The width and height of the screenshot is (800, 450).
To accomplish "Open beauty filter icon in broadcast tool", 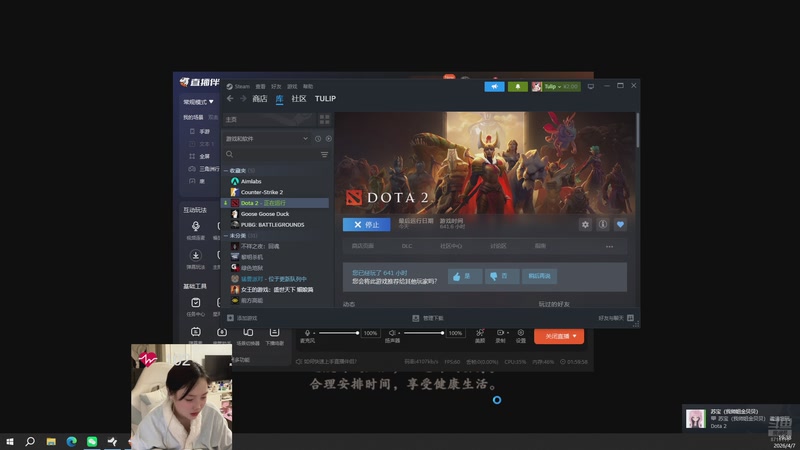I will [480, 335].
